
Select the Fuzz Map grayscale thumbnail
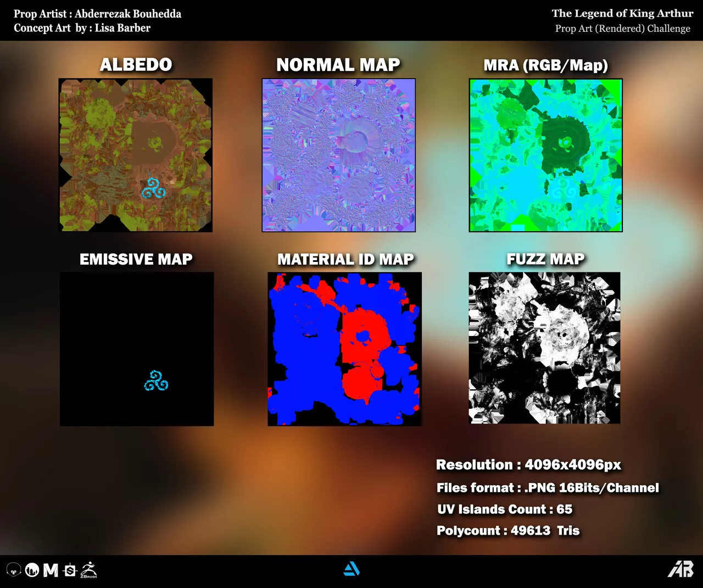tap(544, 348)
